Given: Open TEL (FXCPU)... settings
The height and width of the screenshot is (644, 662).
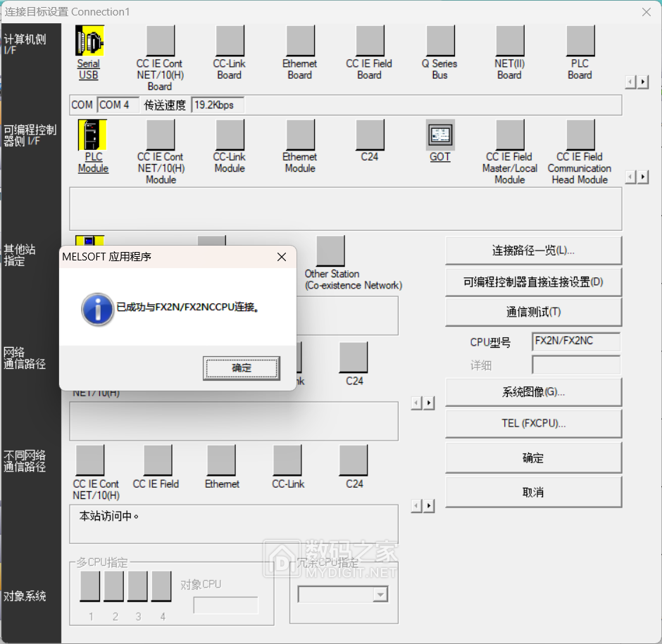Looking at the screenshot, I should tap(533, 423).
